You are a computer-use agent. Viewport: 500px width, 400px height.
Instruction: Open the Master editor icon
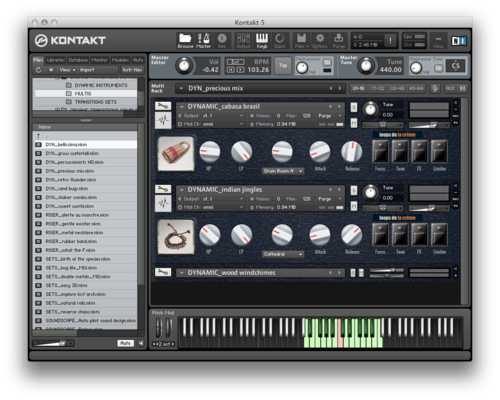(203, 41)
